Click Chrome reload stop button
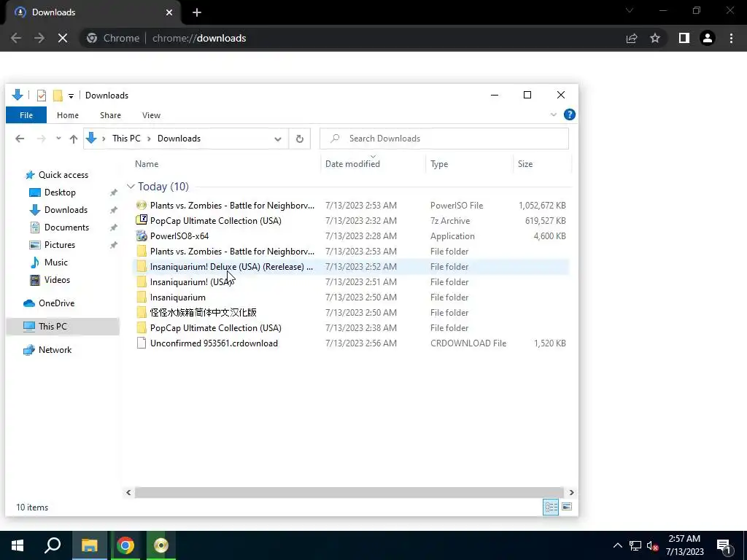 (63, 38)
